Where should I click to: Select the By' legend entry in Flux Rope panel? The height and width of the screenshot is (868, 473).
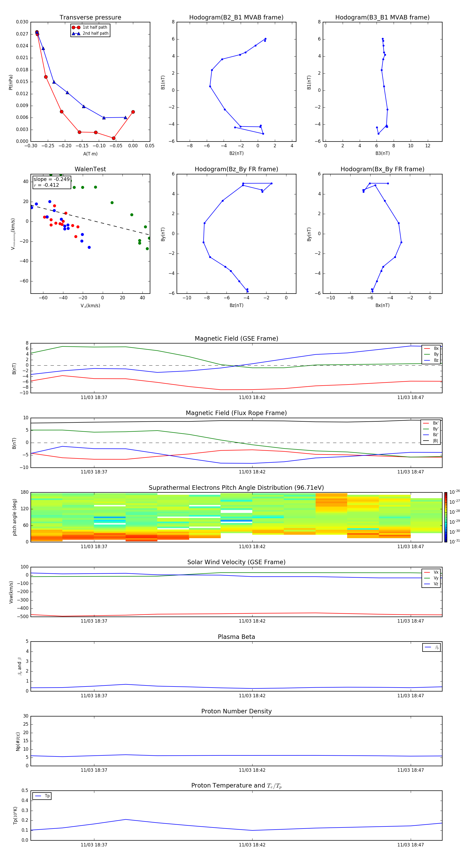tap(431, 429)
